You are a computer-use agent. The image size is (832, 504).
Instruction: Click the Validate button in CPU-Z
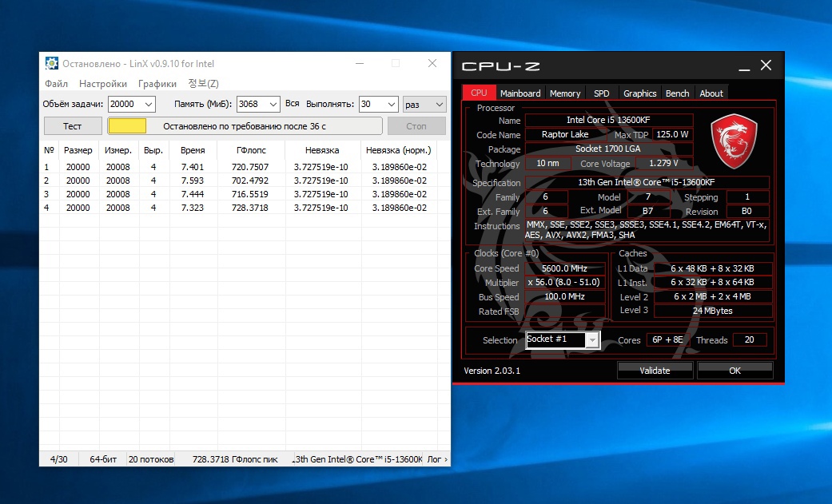coord(655,371)
